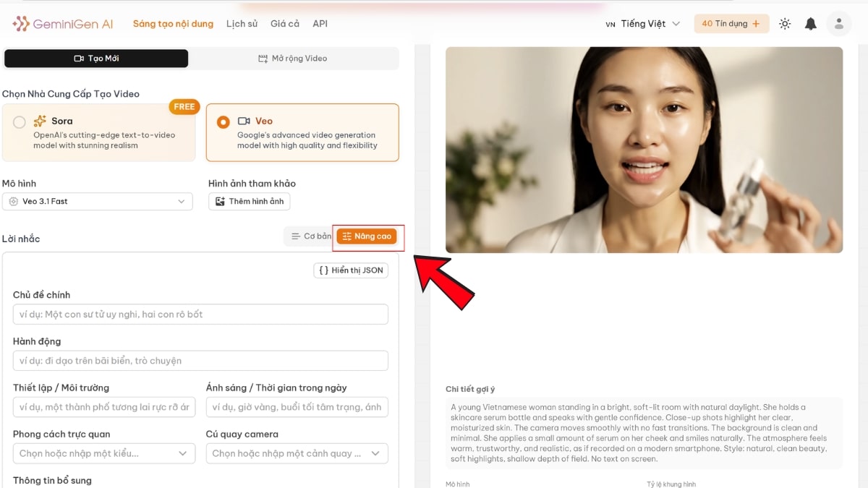Open notifications via the bell icon
Screen dimensions: 868x488
pos(810,23)
